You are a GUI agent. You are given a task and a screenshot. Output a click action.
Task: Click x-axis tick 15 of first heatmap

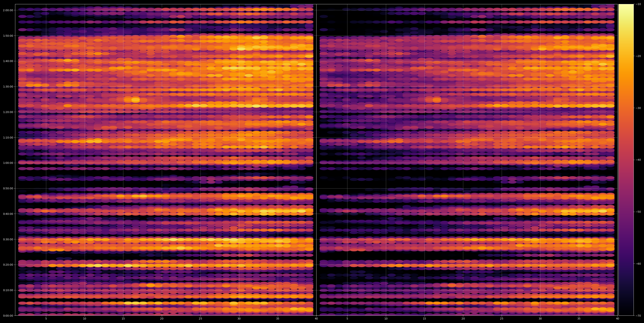pyautogui.click(x=123, y=319)
